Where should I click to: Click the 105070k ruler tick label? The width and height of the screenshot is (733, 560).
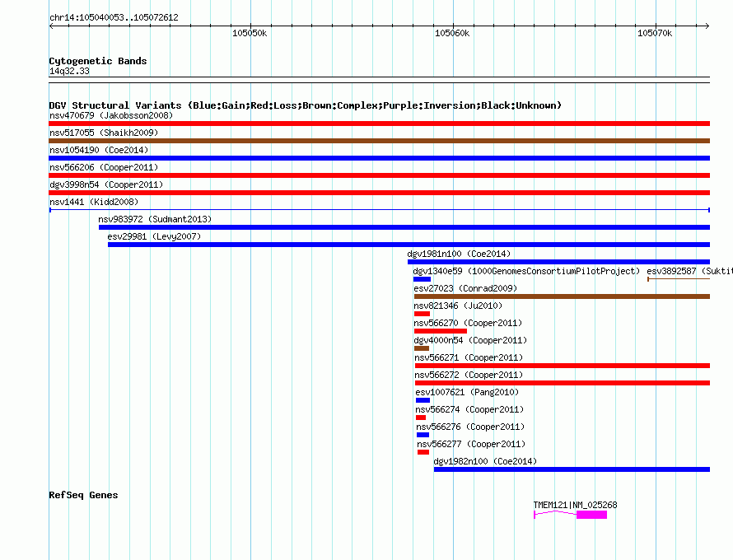click(655, 33)
